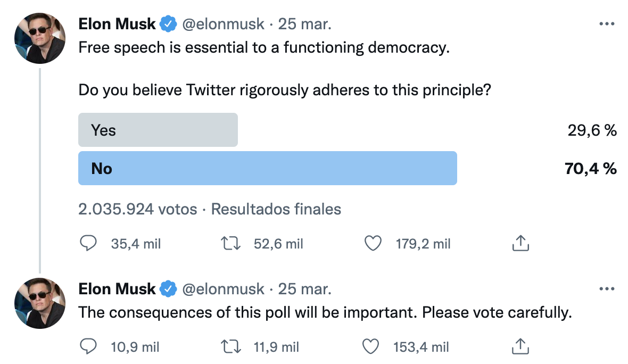Like the free speech poll tweet

point(373,243)
